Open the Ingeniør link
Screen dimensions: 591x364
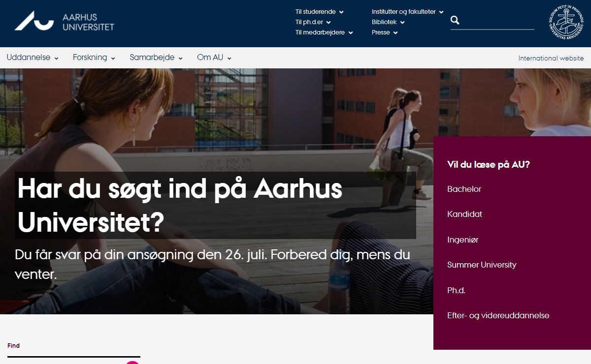462,240
